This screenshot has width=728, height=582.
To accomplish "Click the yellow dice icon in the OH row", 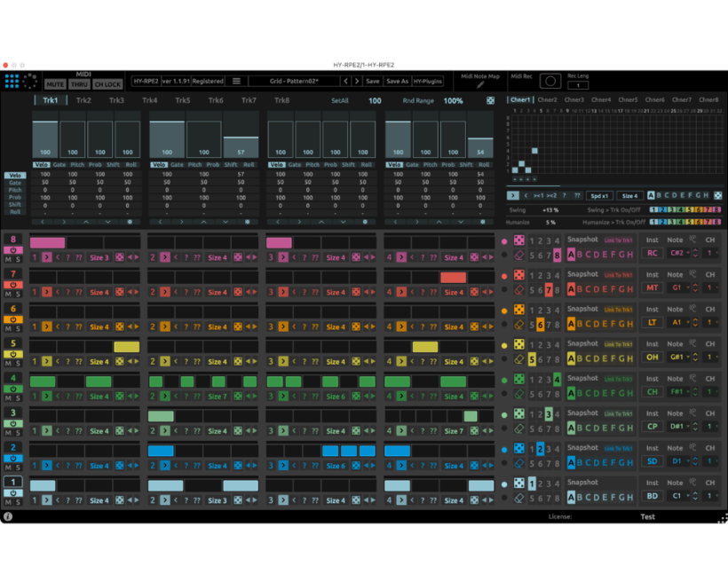I will click(x=518, y=344).
